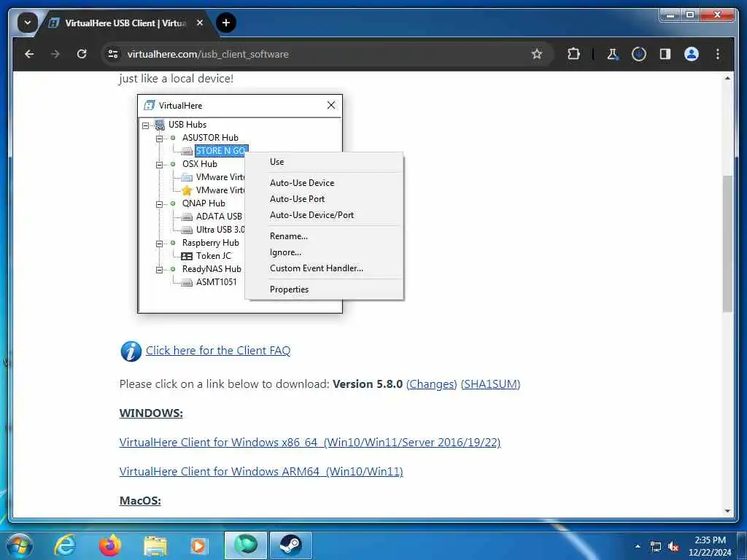Image resolution: width=747 pixels, height=560 pixels.
Task: Collapse the ReadyNAS Hub node
Action: coord(159,270)
